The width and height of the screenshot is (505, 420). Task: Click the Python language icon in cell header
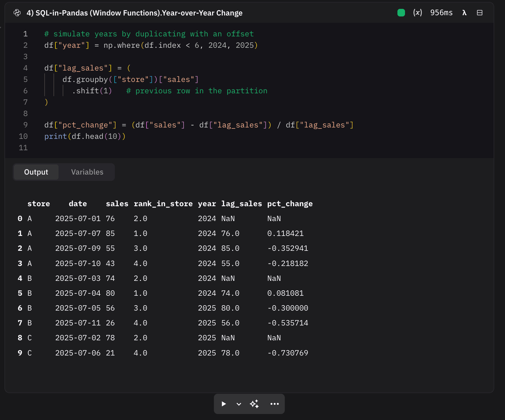17,13
